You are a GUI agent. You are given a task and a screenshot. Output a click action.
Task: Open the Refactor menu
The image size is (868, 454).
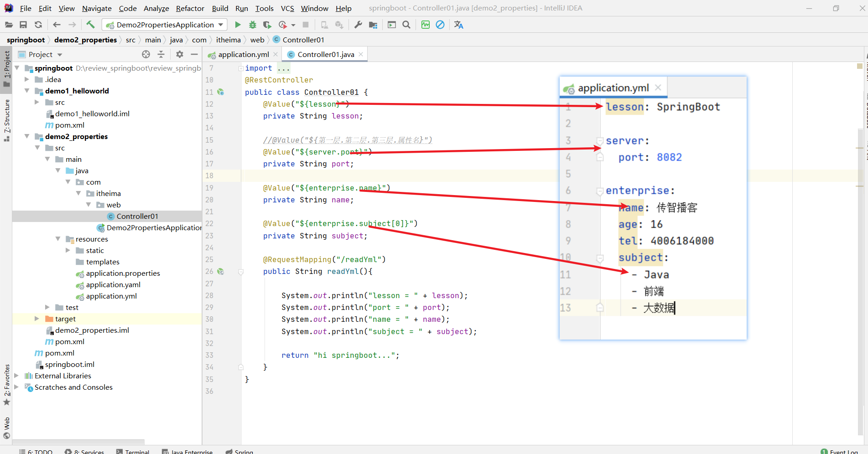[190, 8]
